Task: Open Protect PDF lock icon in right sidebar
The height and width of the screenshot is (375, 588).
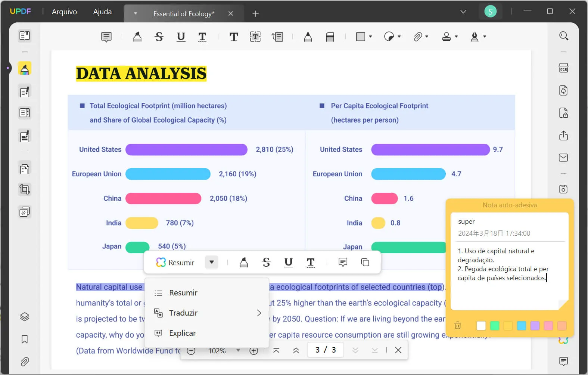Action: click(x=564, y=113)
